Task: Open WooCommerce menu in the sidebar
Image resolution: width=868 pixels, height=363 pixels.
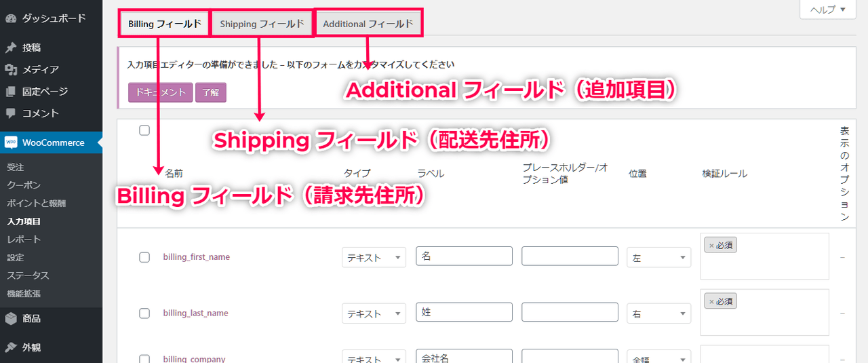Action: 51,142
